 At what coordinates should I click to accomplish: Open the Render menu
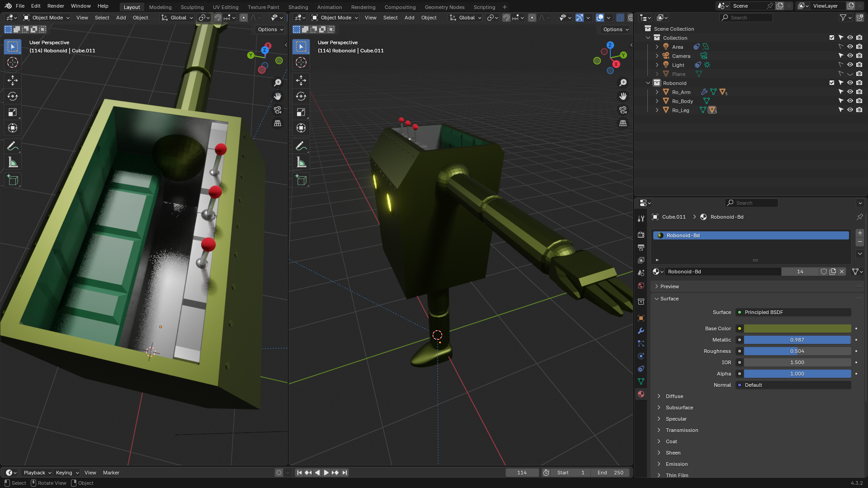tap(56, 6)
